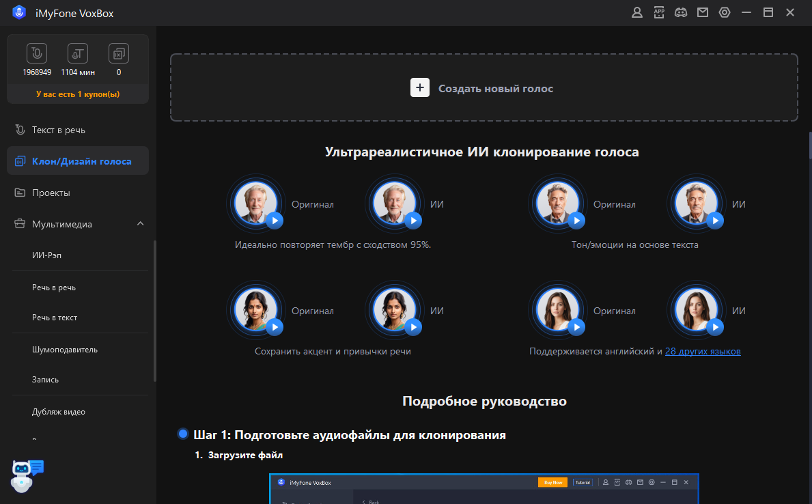The image size is (812, 504).
Task: Play the first elderly man Оригинал sample
Action: point(274,220)
